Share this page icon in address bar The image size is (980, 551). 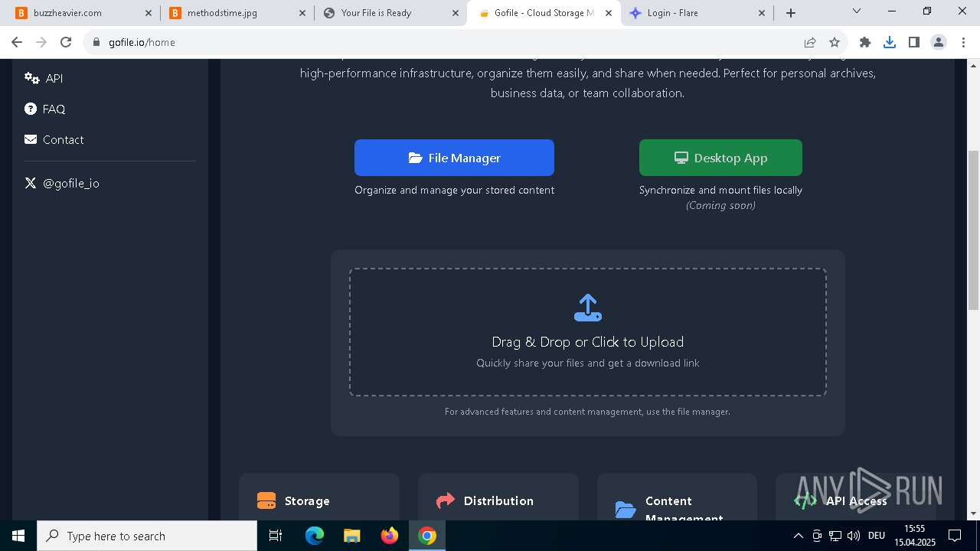point(810,42)
